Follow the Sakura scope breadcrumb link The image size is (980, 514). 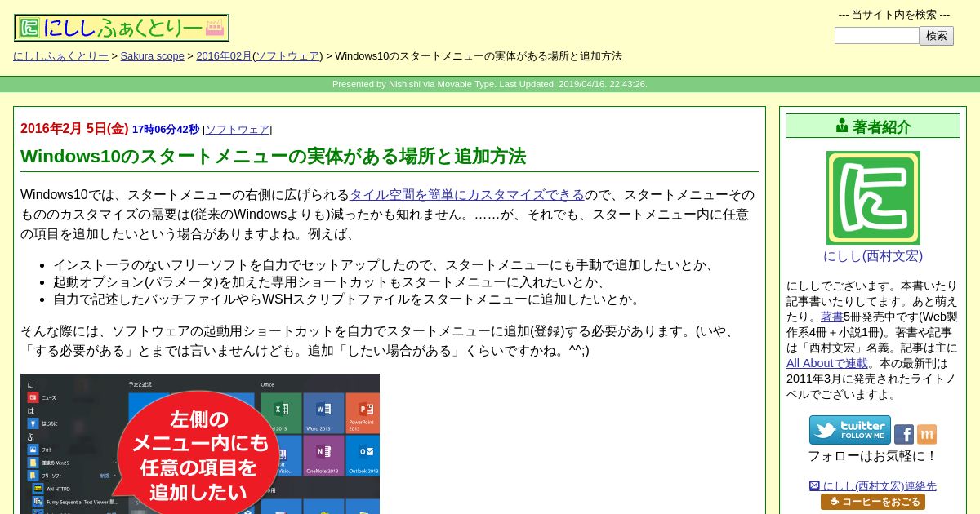point(153,56)
